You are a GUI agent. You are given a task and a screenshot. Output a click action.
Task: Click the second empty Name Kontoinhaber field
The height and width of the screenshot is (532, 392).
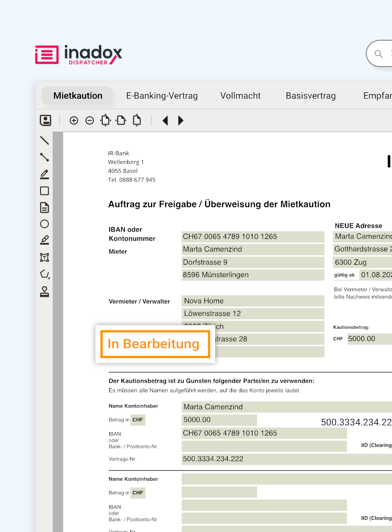point(287,479)
